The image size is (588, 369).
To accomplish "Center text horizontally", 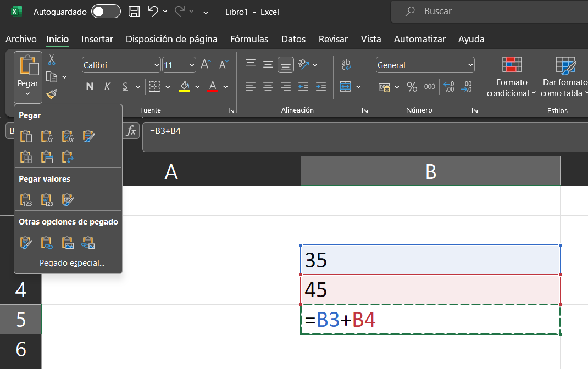I will [268, 87].
